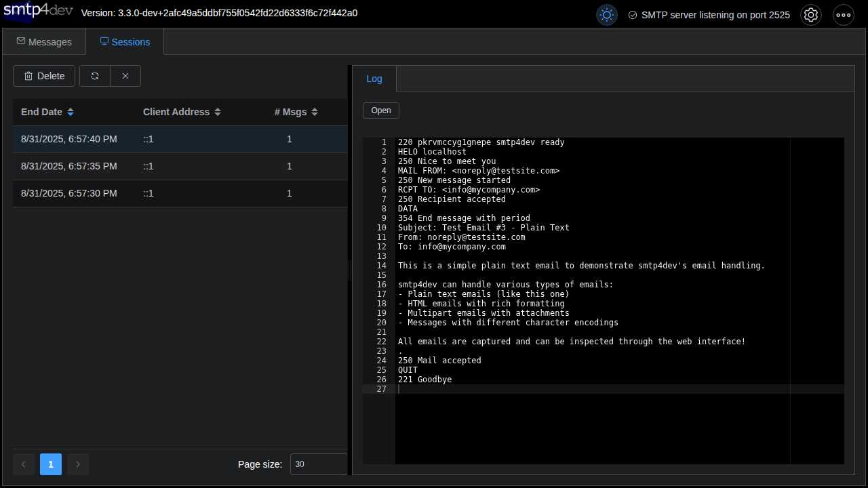Open the Page size selector
The height and width of the screenshot is (488, 868).
click(x=319, y=464)
